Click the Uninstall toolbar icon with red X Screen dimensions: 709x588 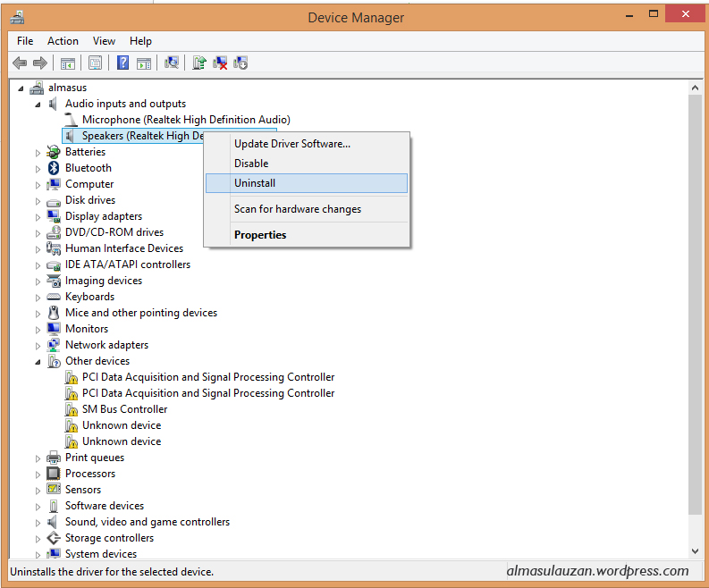click(x=220, y=63)
